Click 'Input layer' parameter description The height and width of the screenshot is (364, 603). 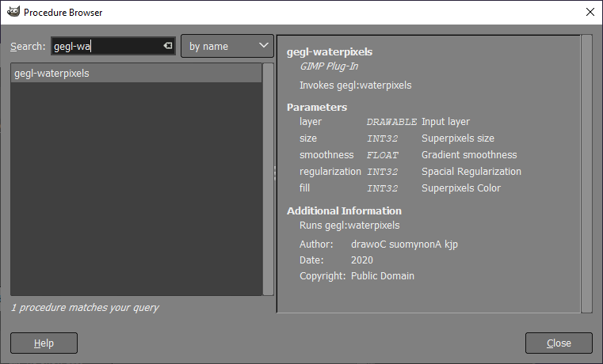445,122
